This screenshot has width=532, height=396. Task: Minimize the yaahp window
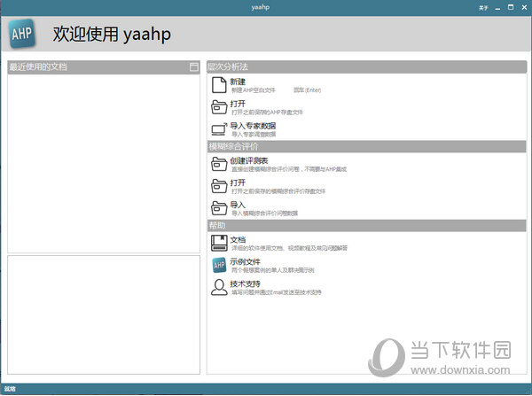point(497,8)
